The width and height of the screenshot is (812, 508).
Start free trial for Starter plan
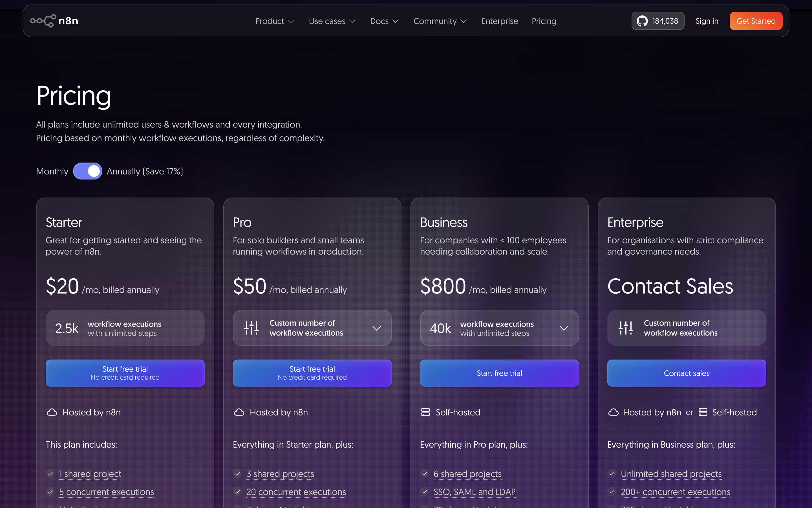click(125, 373)
